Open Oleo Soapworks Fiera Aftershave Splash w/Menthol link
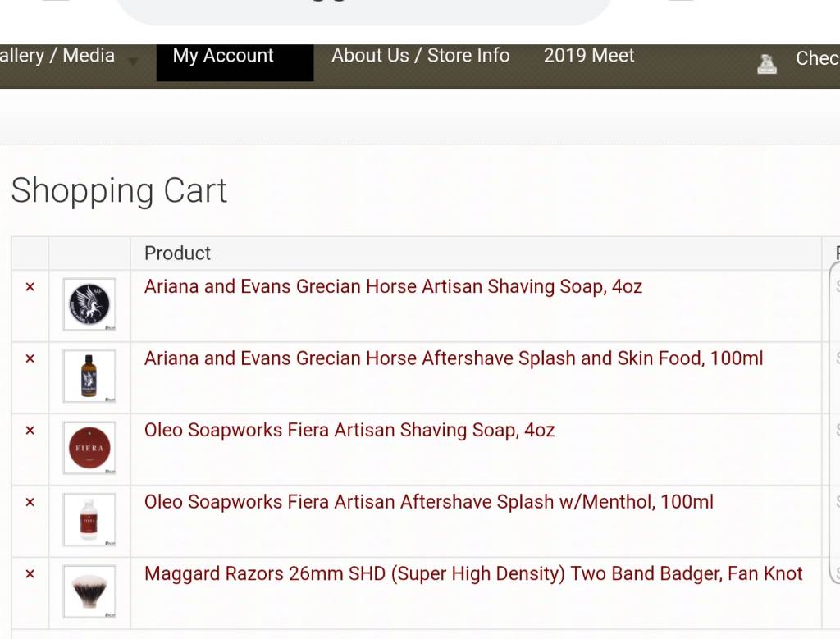Screen dimensions: 840x639 428,502
